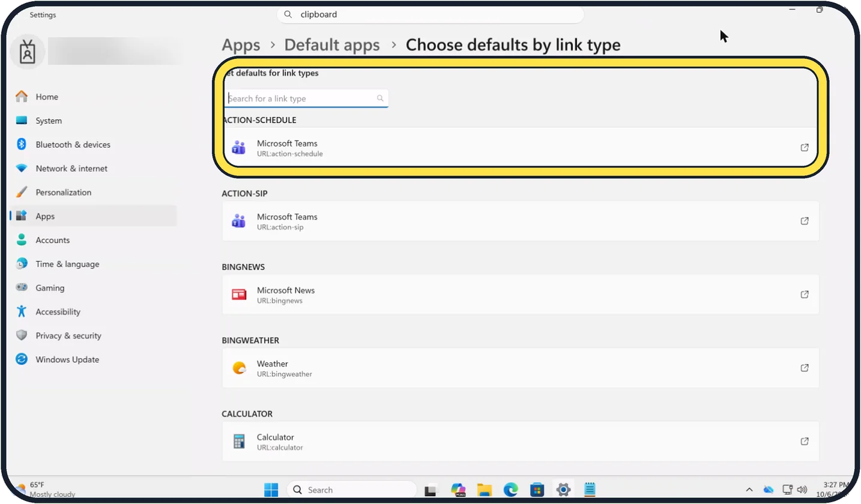861x504 pixels.
Task: Open the Home settings page
Action: point(93,97)
